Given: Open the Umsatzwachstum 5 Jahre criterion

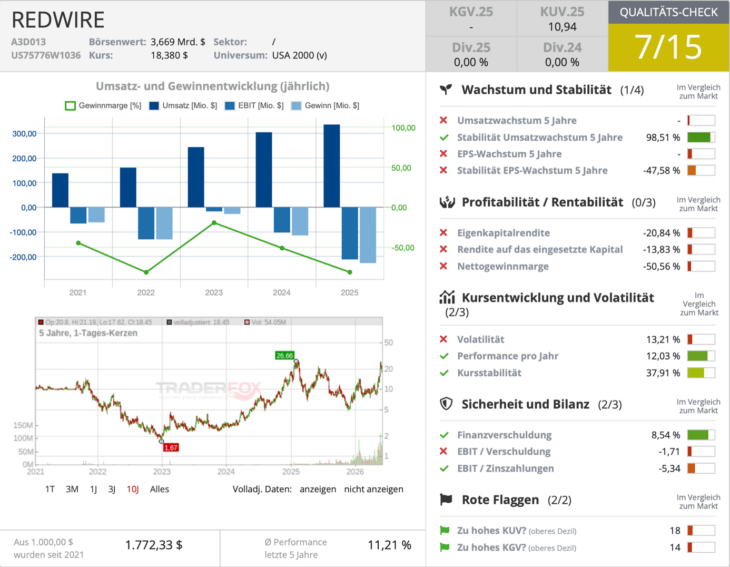Looking at the screenshot, I should [x=517, y=120].
